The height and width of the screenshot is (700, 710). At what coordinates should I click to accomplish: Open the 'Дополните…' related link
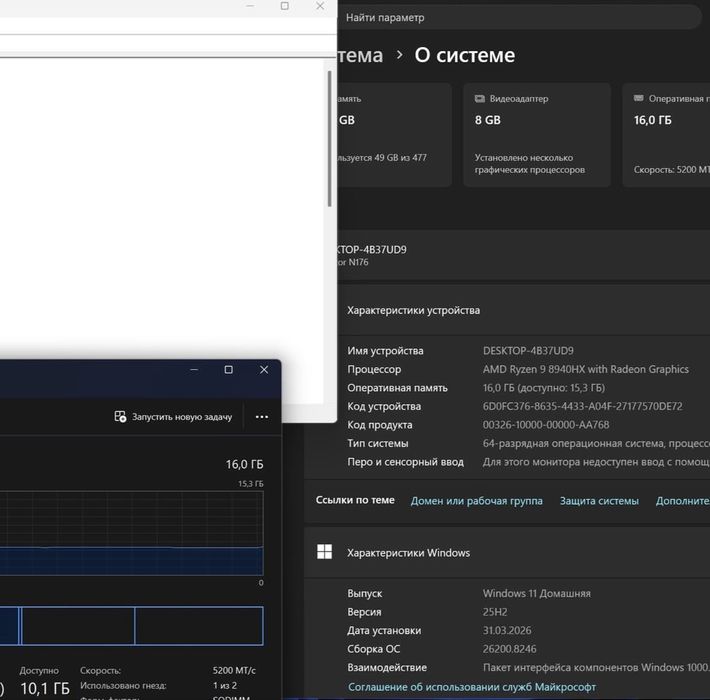[x=683, y=501]
